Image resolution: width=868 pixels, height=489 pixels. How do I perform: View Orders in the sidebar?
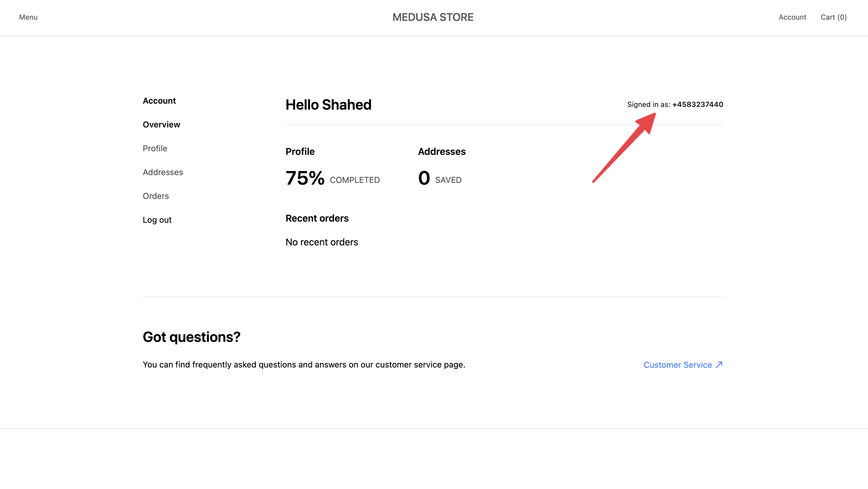pyautogui.click(x=155, y=196)
